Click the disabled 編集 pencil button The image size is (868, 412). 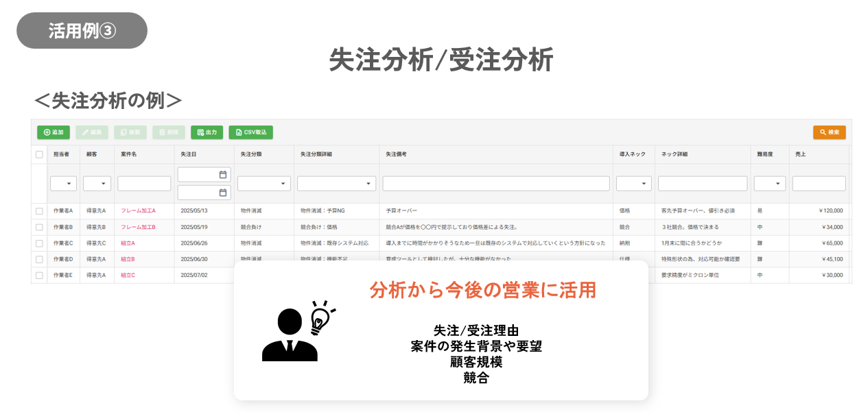point(92,132)
